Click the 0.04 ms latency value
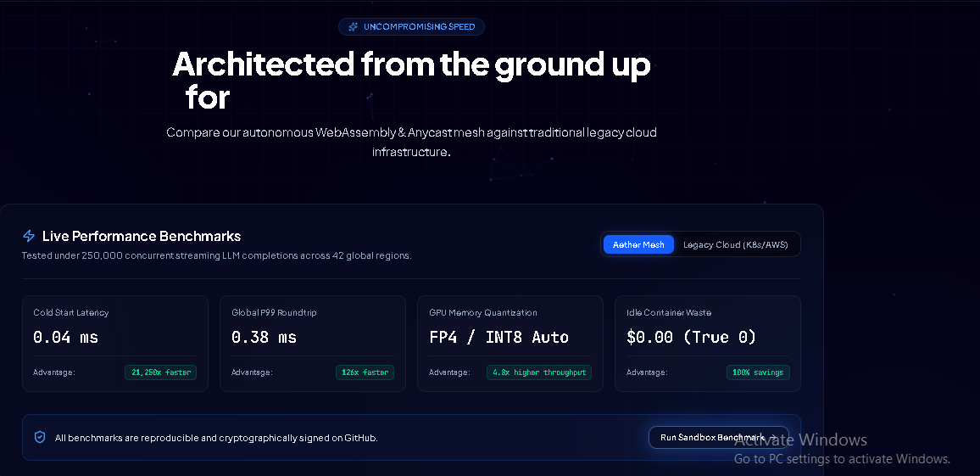The height and width of the screenshot is (476, 980). click(x=65, y=337)
